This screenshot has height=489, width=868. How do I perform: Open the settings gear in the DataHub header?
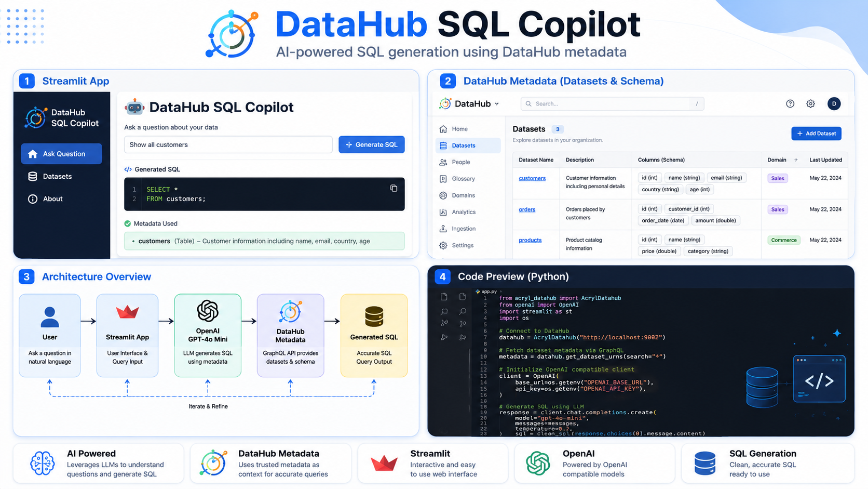tap(810, 104)
